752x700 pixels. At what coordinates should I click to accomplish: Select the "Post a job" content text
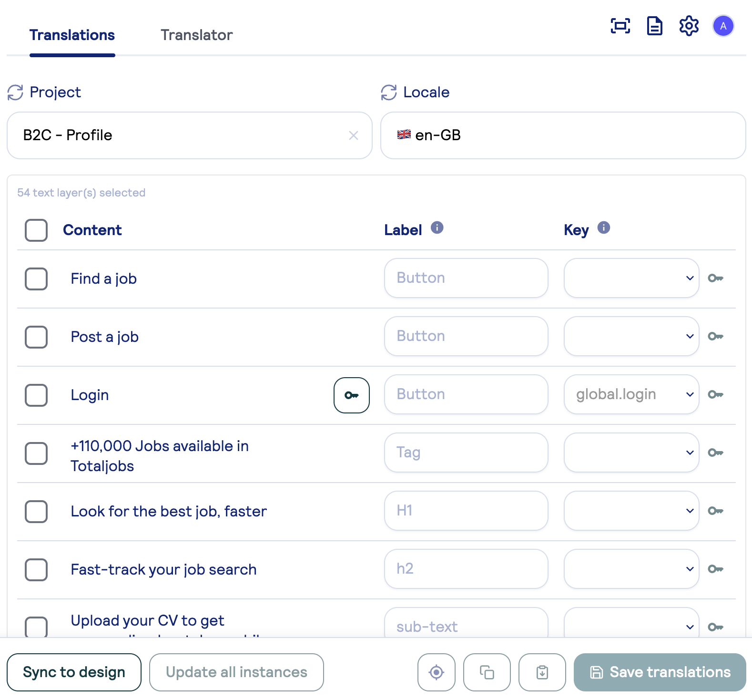point(105,337)
